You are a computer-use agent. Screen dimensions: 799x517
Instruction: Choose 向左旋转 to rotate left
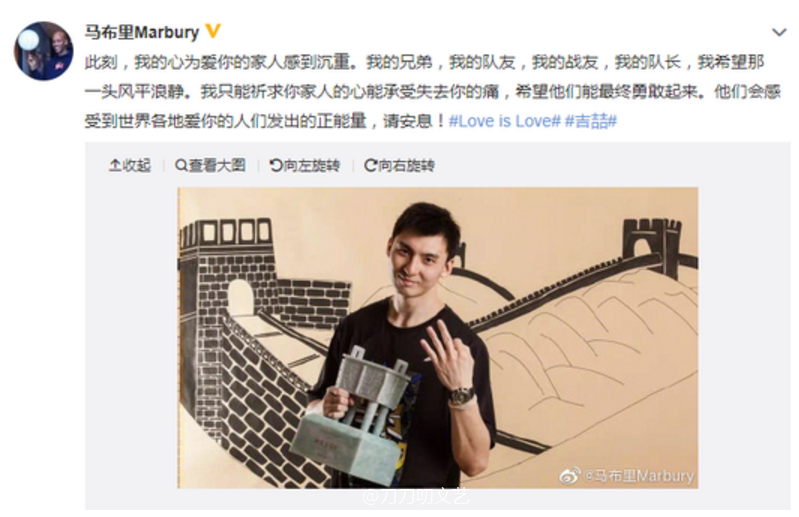point(305,166)
